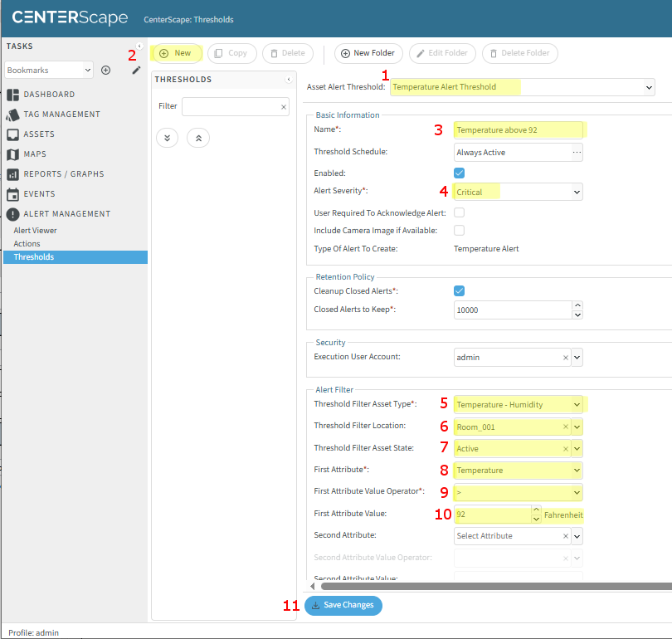Check User Required To Acknowledge Alert
Image resolution: width=672 pixels, height=639 pixels.
click(459, 213)
